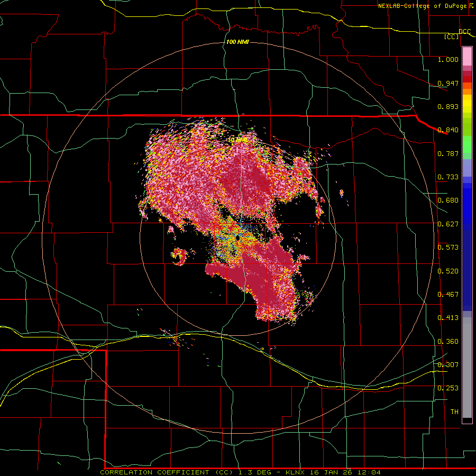Click the 1.3 DEG elevation text in the caption

point(255,472)
